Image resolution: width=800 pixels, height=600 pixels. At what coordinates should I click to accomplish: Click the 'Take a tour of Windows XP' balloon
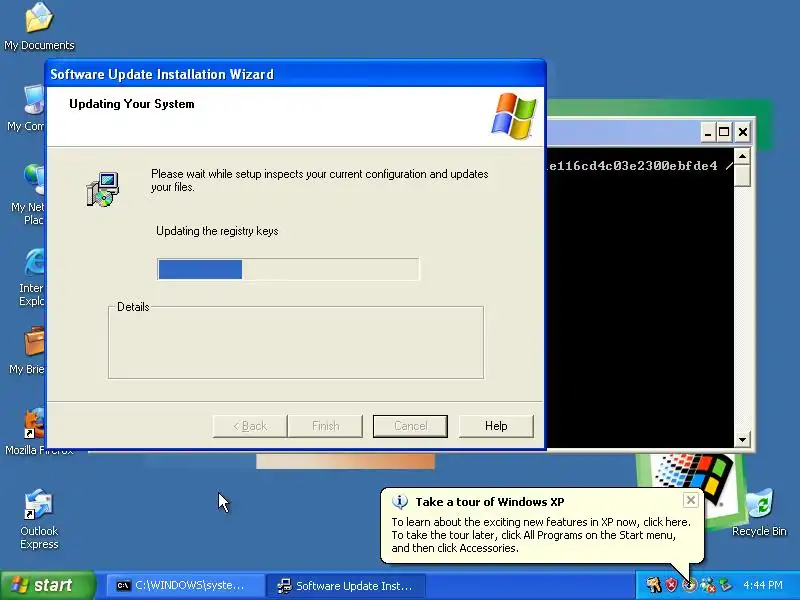pos(542,526)
